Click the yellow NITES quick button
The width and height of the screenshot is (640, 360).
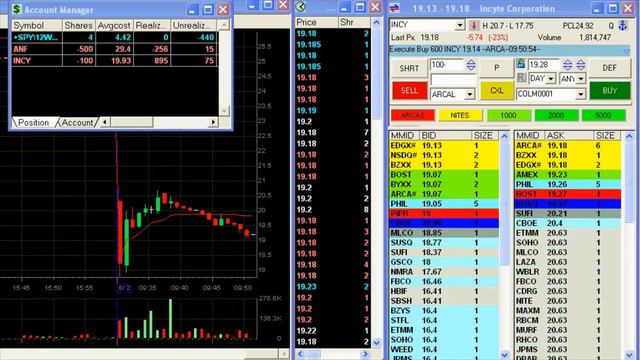click(460, 116)
